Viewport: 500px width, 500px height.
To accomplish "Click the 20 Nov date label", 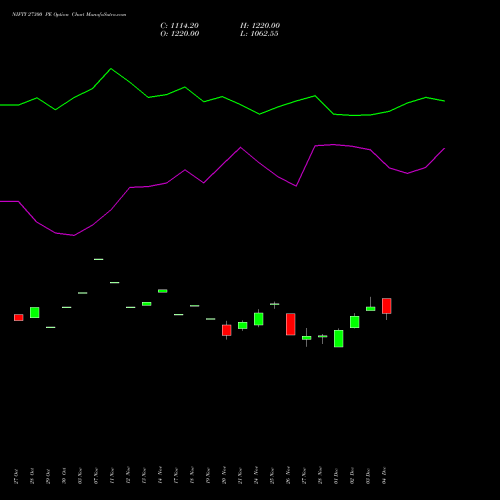I will point(224,475).
